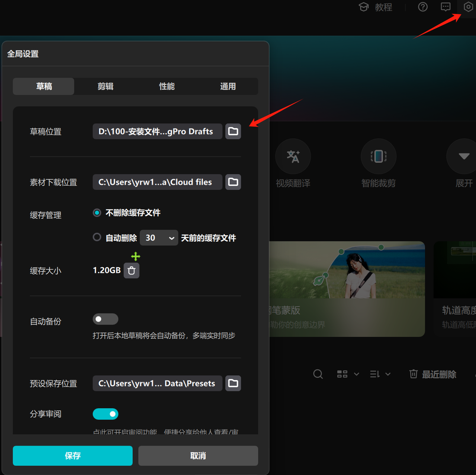Image resolution: width=476 pixels, height=475 pixels.
Task: Clear cache using the trash icon
Action: coord(131,270)
